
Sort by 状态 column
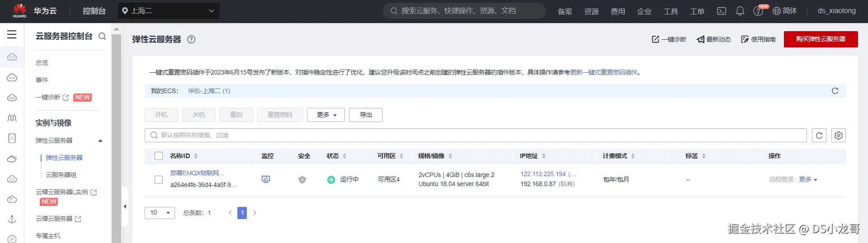[344, 156]
